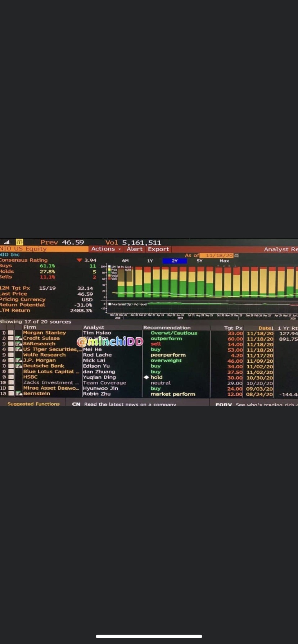
Task: Open the Deutsche Bank report icon
Action: coord(18,366)
